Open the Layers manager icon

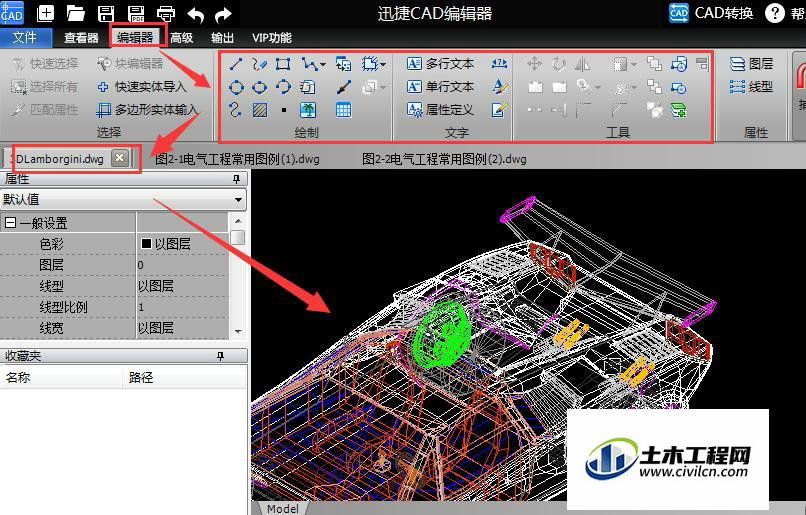click(x=737, y=64)
